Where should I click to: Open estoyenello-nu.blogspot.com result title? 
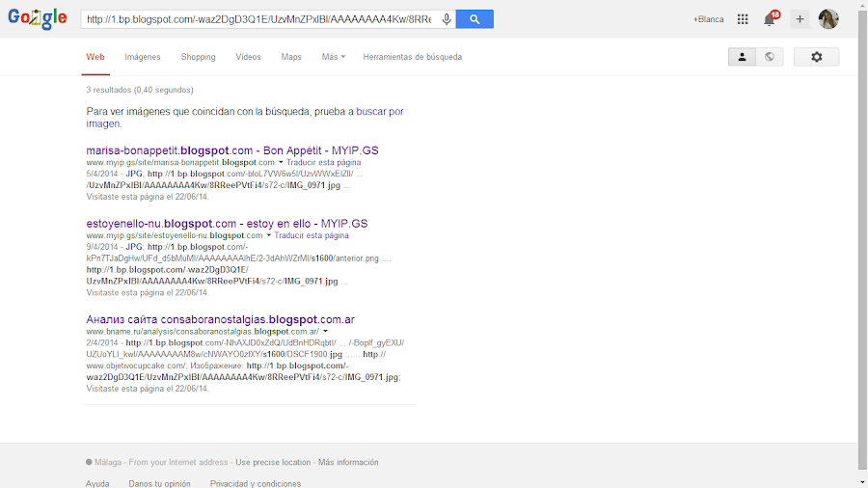227,224
